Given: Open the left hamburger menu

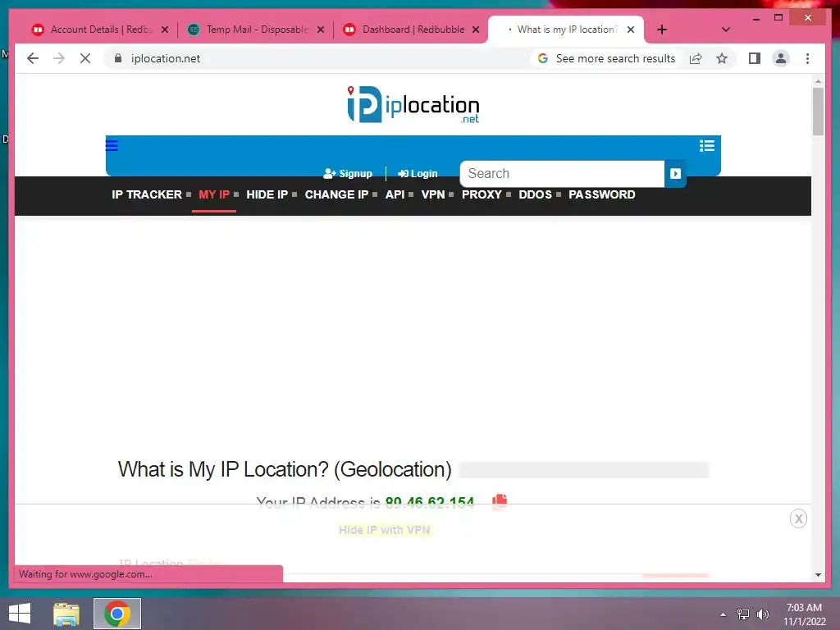Looking at the screenshot, I should pos(112,145).
